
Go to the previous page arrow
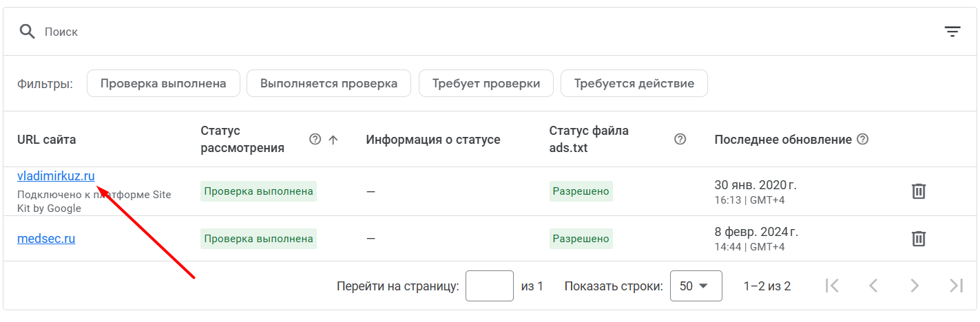coord(873,286)
